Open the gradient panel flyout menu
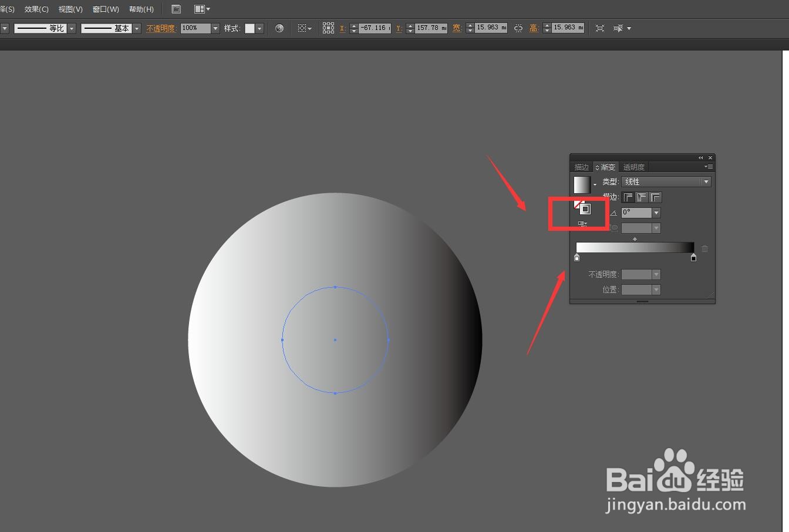 pyautogui.click(x=709, y=167)
